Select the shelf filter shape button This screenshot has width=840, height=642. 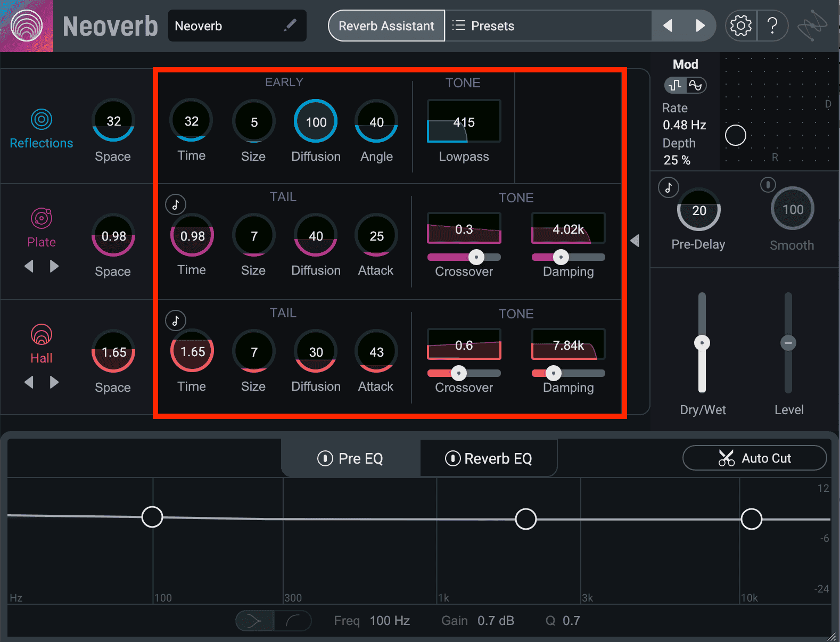point(293,621)
